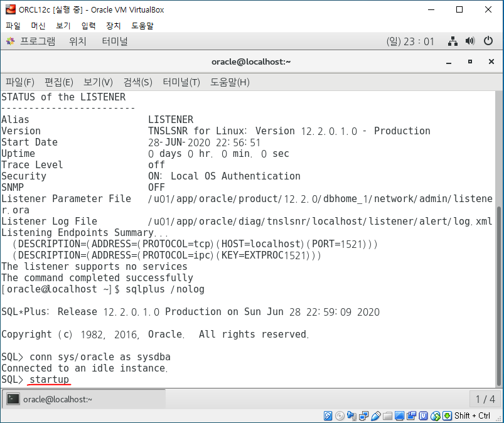
Task: Open terminal 파일(F) menu
Action: click(20, 82)
